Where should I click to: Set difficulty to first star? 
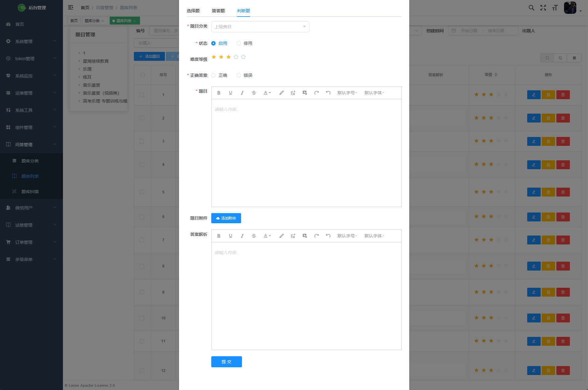pyautogui.click(x=214, y=57)
